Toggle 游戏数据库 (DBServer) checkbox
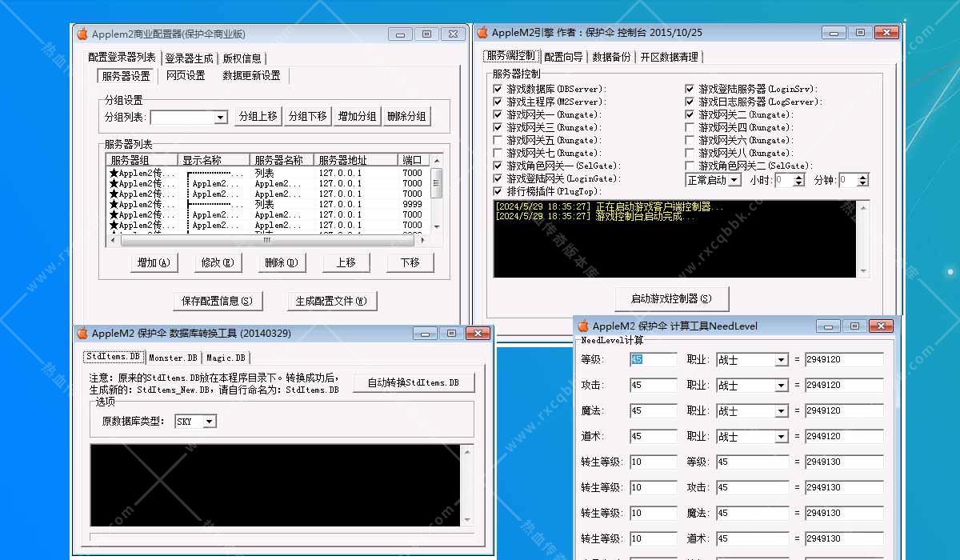960x560 pixels. tap(499, 89)
